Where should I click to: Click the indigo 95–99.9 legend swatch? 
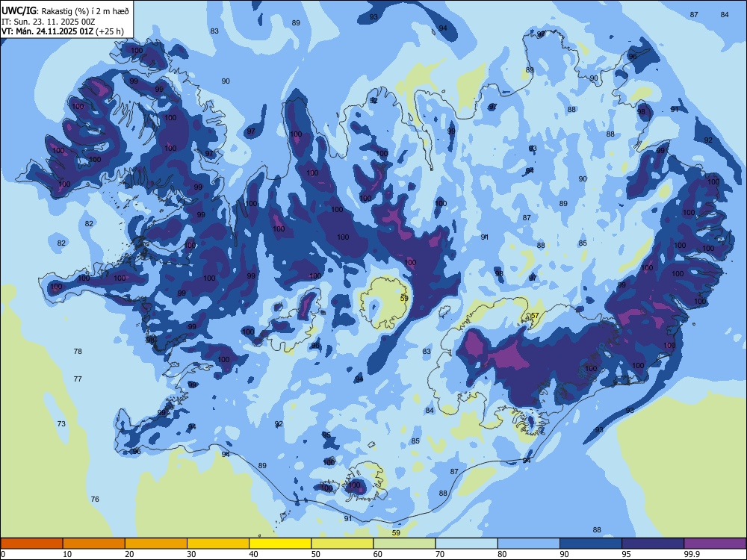pos(653,544)
